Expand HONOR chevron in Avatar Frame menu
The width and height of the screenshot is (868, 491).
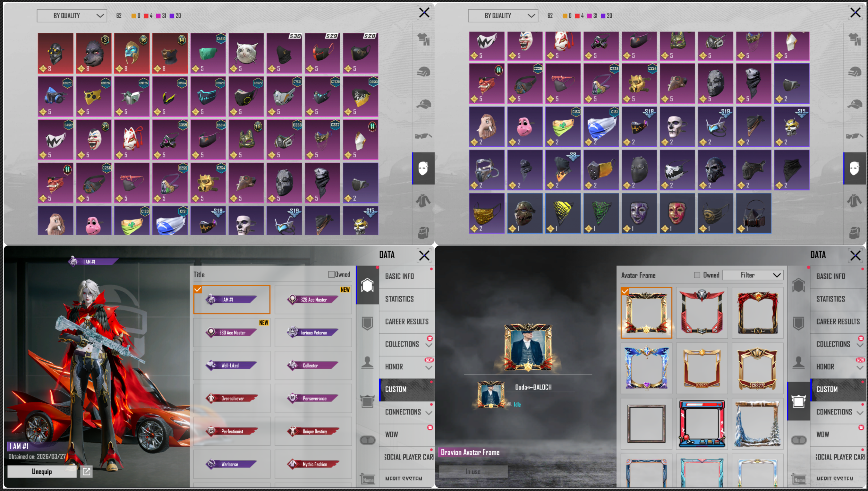[x=860, y=367]
